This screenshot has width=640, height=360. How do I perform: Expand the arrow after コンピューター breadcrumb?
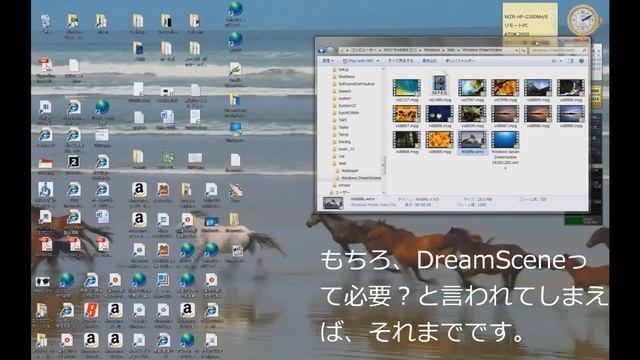pos(380,50)
